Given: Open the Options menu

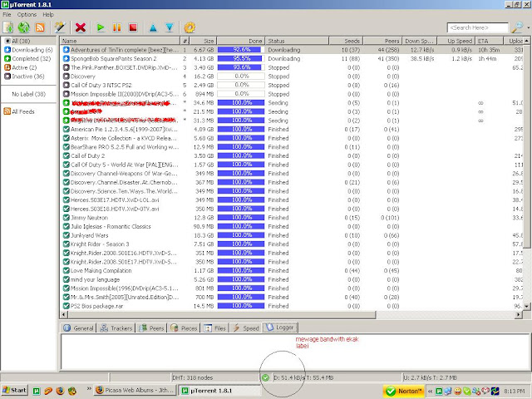Looking at the screenshot, I should tap(27, 15).
